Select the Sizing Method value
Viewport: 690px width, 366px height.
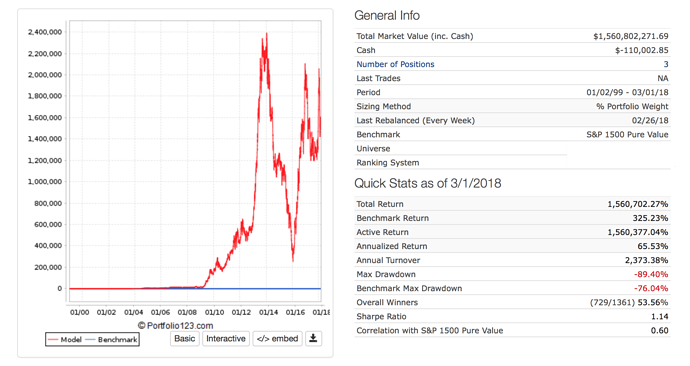click(632, 106)
